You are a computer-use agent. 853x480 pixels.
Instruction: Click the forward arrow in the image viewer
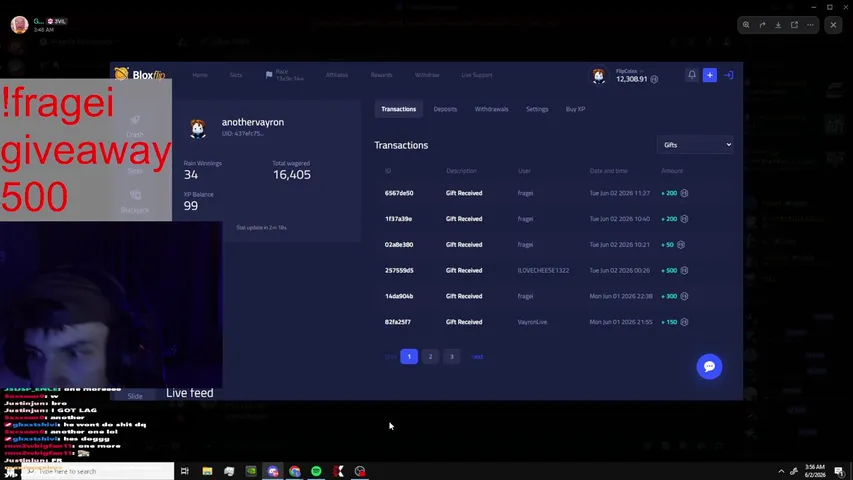(x=762, y=25)
